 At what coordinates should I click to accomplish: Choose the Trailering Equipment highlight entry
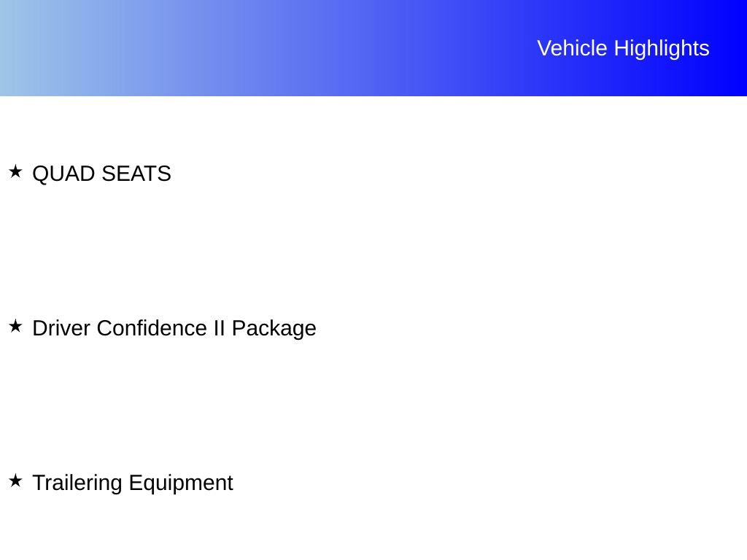(x=133, y=483)
